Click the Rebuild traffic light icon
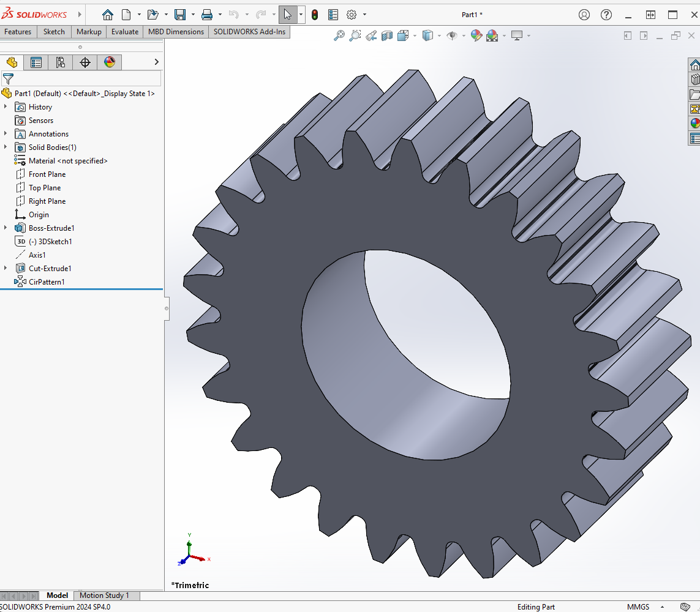700x612 pixels. [x=314, y=15]
